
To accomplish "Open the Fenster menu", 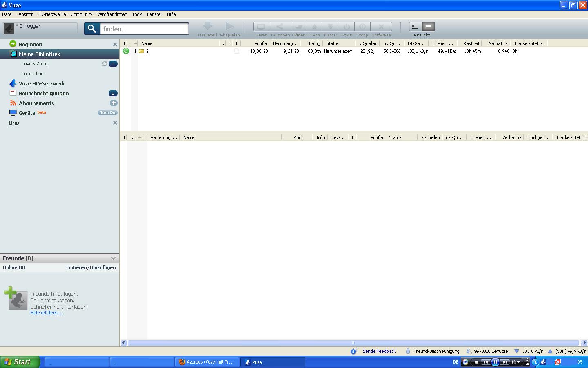I will coord(155,14).
